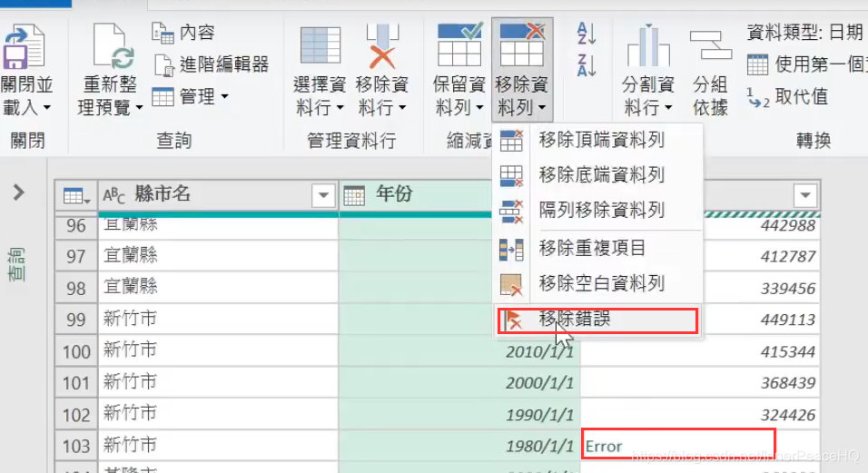Screen dimensions: 868x473
Task: Click the Remove Bottom Rows menu icon
Action: tap(511, 175)
